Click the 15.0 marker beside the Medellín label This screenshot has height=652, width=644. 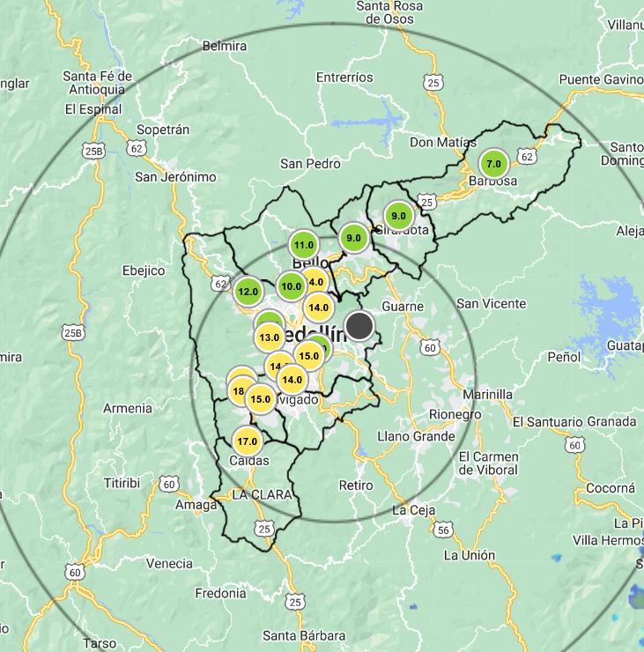click(x=308, y=356)
